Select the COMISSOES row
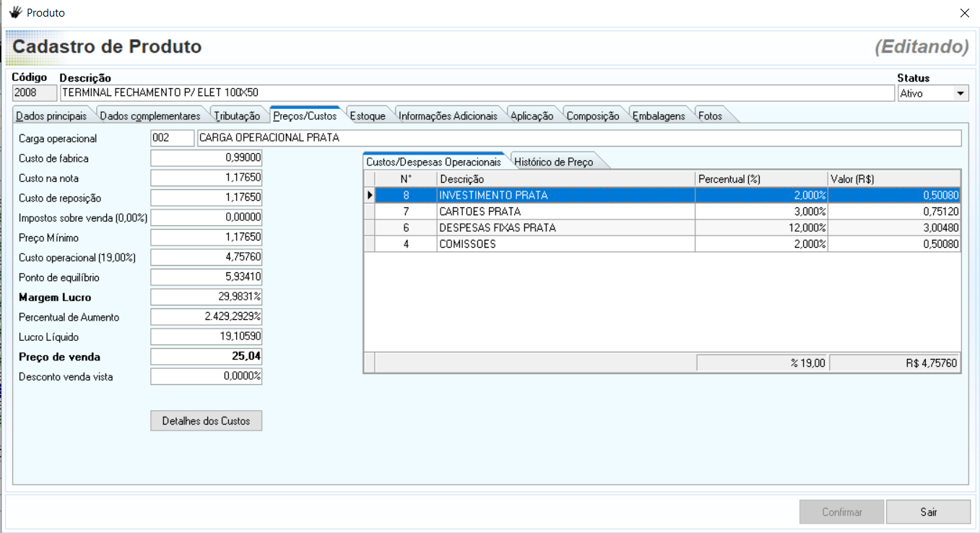 (662, 244)
